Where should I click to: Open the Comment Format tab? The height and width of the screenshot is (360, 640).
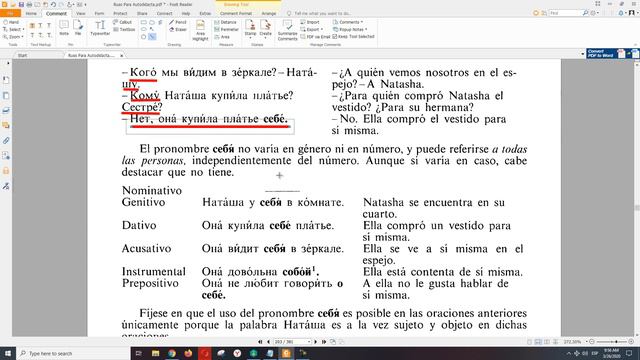tap(236, 13)
